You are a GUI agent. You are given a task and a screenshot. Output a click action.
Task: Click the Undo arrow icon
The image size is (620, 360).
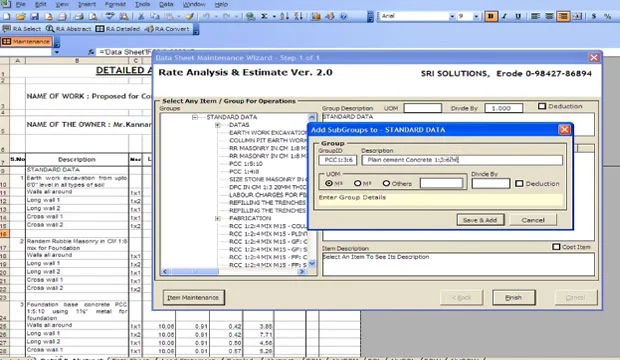(206, 16)
